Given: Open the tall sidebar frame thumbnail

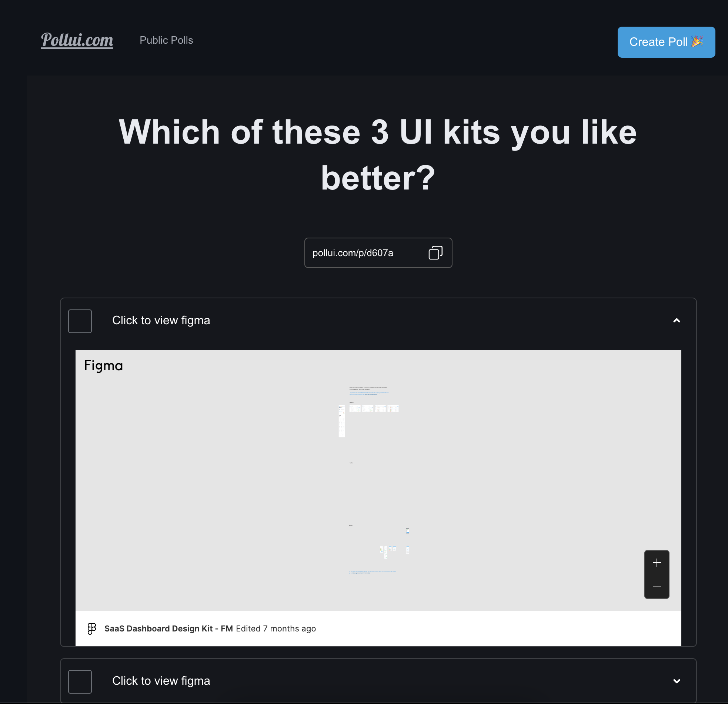Looking at the screenshot, I should (x=342, y=421).
